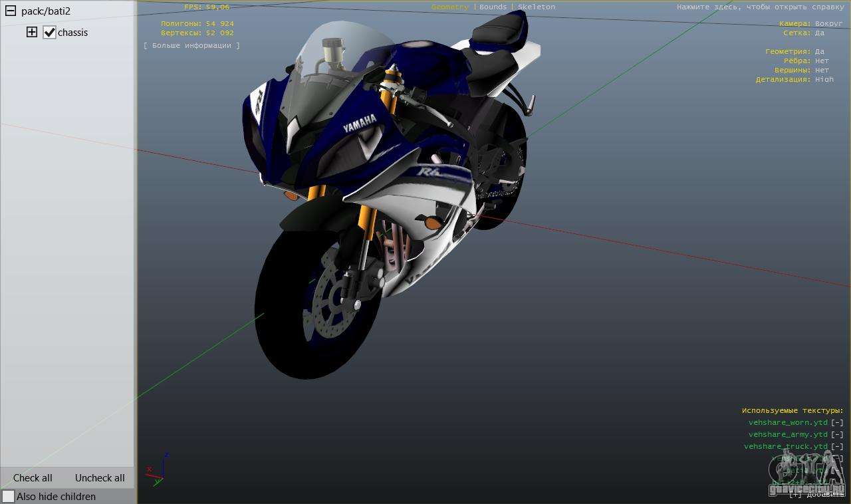This screenshot has height=504, width=851.
Task: Expand the chassis tree node
Action: [32, 32]
